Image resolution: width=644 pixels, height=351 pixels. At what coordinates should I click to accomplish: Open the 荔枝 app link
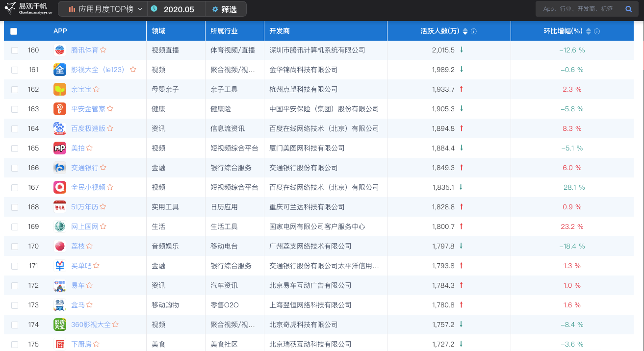[77, 246]
